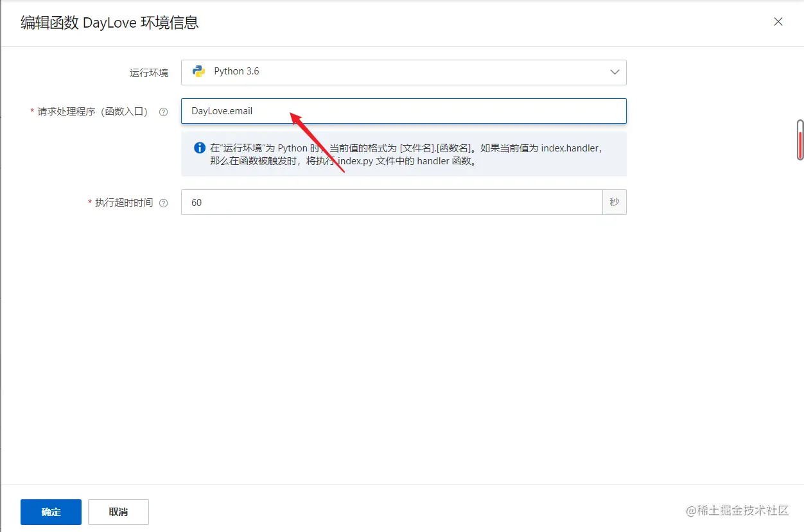804x532 pixels.
Task: Click the 确定 confirm button
Action: tap(51, 512)
